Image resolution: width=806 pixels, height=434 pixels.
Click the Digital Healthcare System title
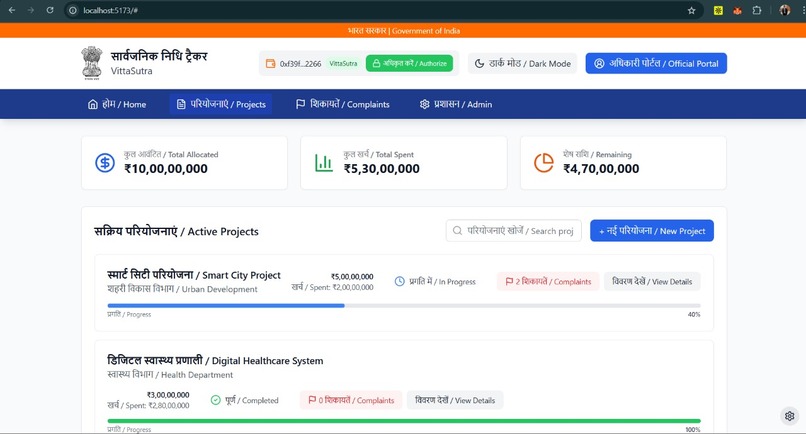point(215,360)
